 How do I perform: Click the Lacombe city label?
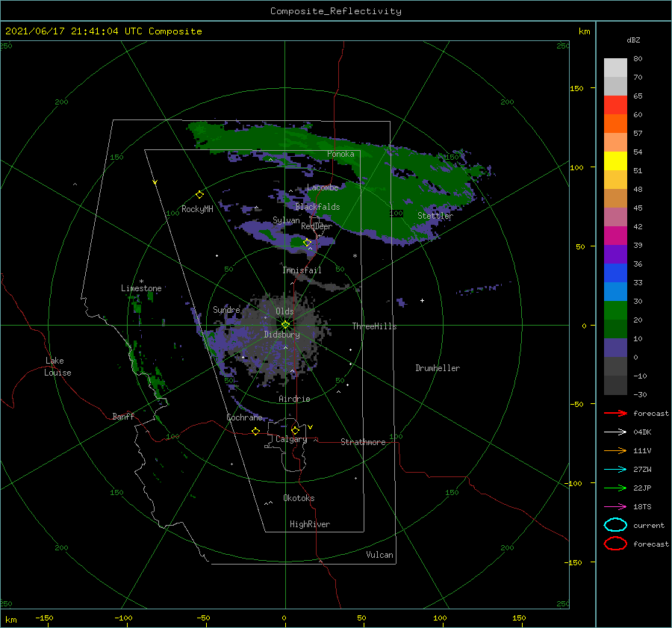click(323, 187)
